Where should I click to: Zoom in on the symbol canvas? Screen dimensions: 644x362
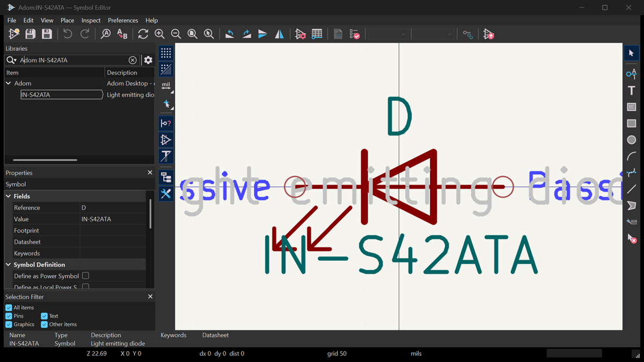(159, 34)
